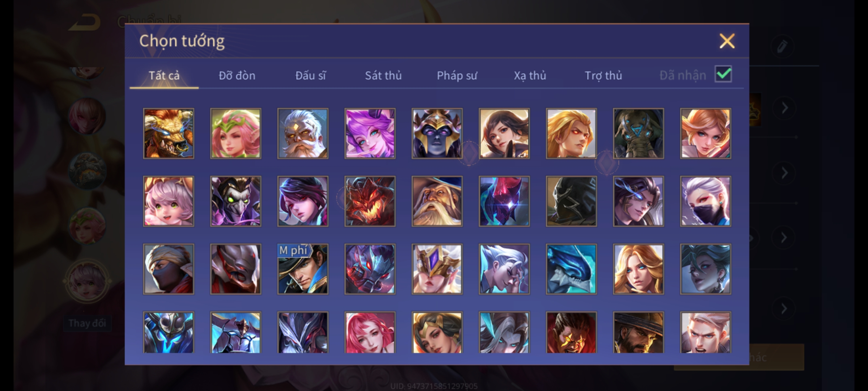This screenshot has height=391, width=868.
Task: Switch to the "Đỡ đòn" tab
Action: coord(237,75)
